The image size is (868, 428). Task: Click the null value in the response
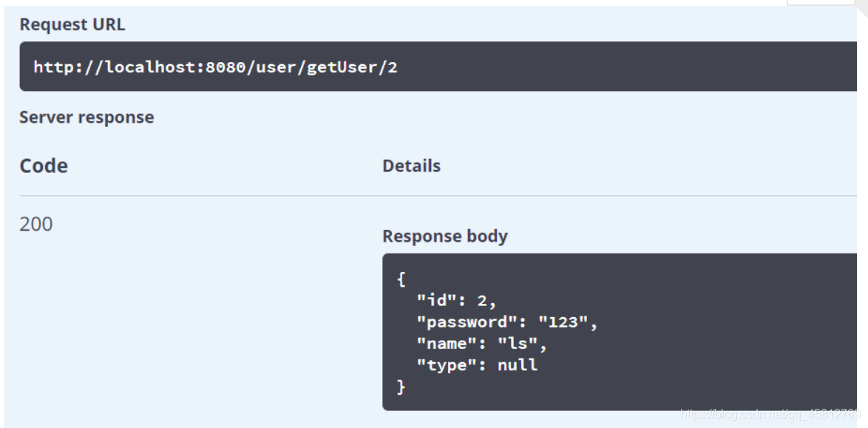(518, 365)
